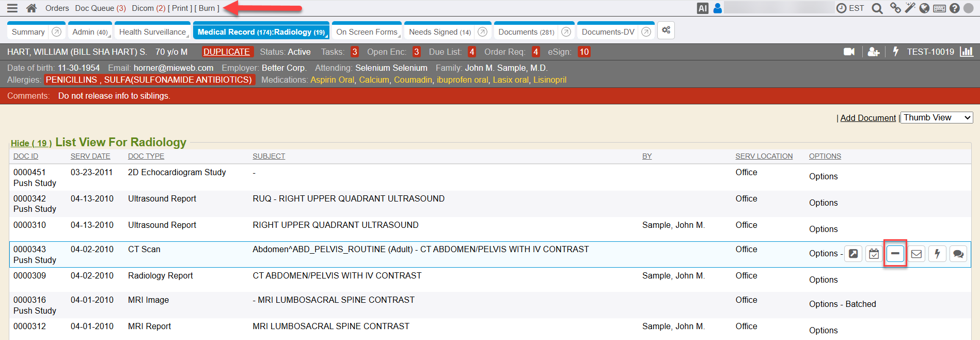Open the bar chart icon beside TEST-10019
This screenshot has width=980, height=340.
[x=966, y=52]
